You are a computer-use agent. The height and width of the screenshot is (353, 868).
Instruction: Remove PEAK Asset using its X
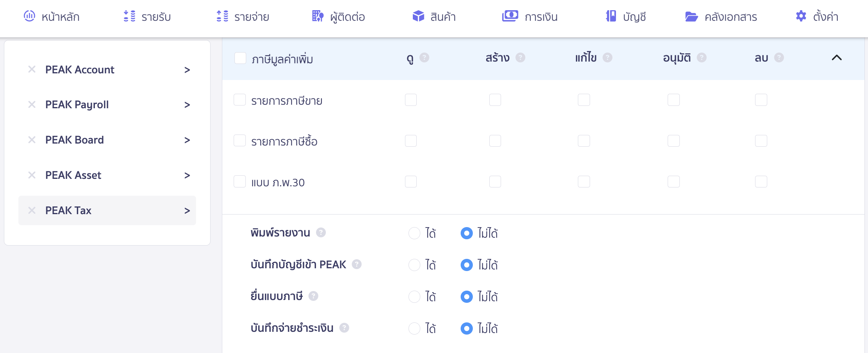32,175
